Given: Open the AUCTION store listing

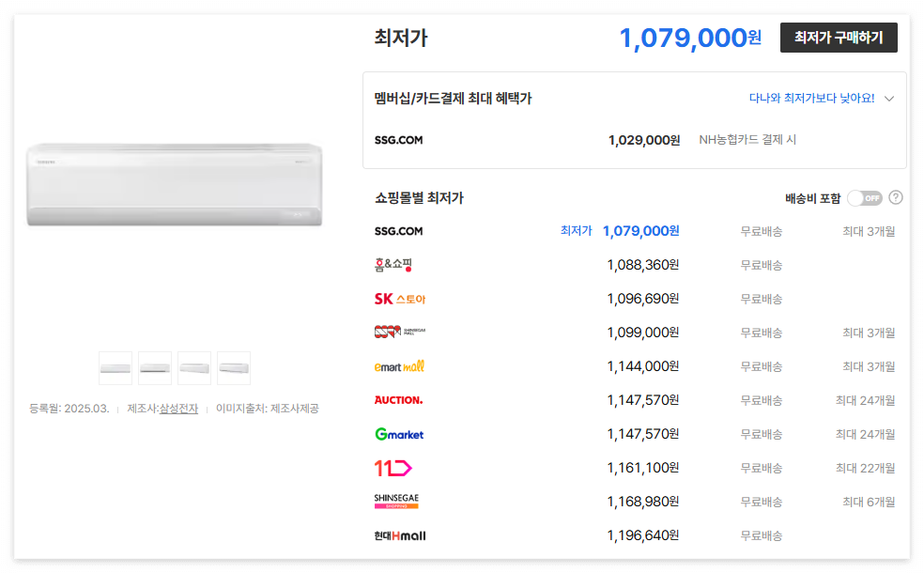Looking at the screenshot, I should click(x=398, y=399).
